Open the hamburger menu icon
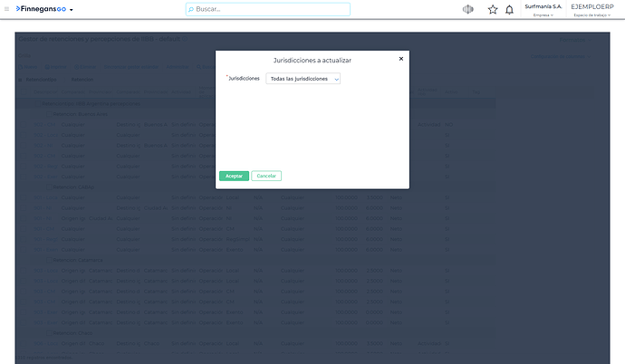The height and width of the screenshot is (364, 625). [6, 9]
